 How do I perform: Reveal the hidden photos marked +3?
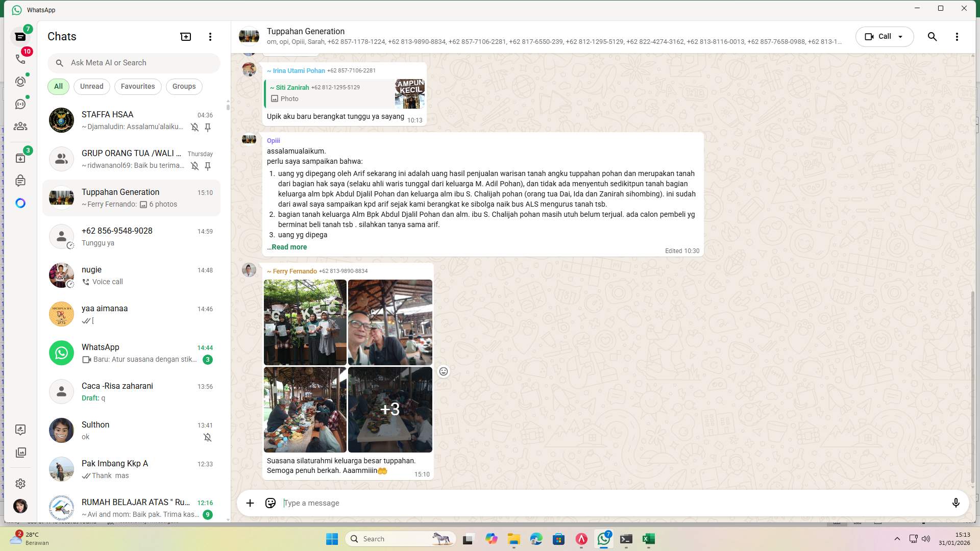(x=390, y=409)
